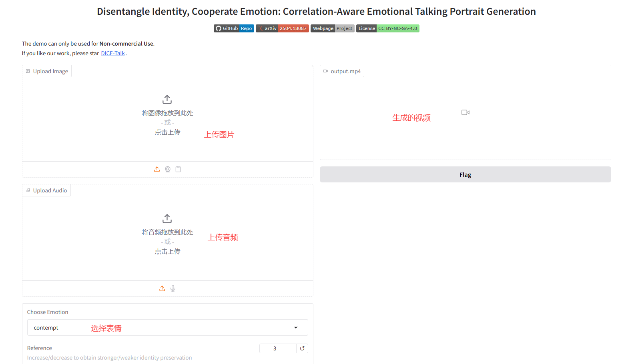Click the Upload Audio panel label
Screen dimensions: 644x364
pyautogui.click(x=46, y=190)
